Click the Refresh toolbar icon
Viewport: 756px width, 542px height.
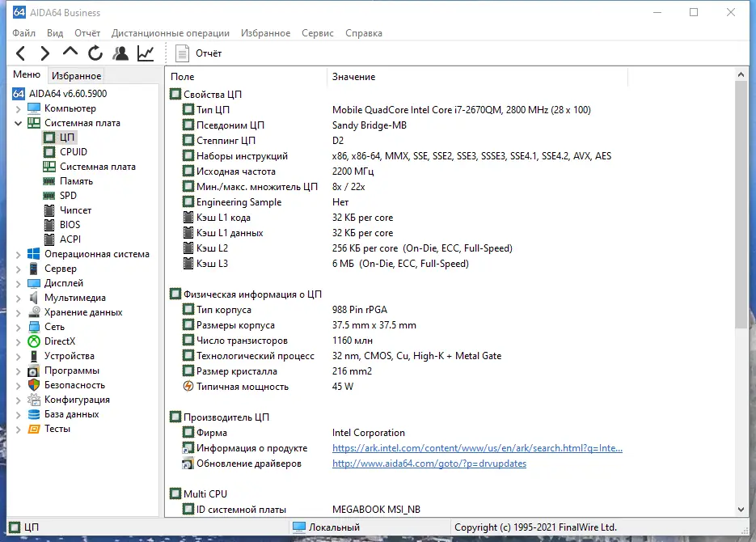click(x=95, y=53)
